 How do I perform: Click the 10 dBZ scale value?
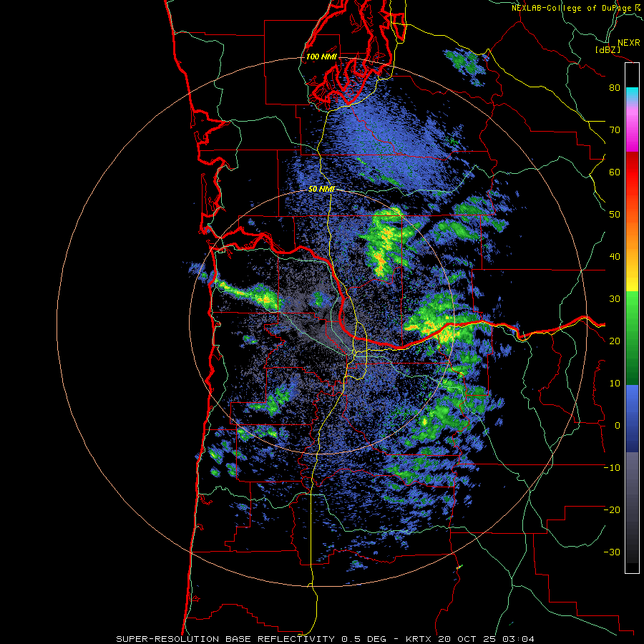pyautogui.click(x=615, y=384)
